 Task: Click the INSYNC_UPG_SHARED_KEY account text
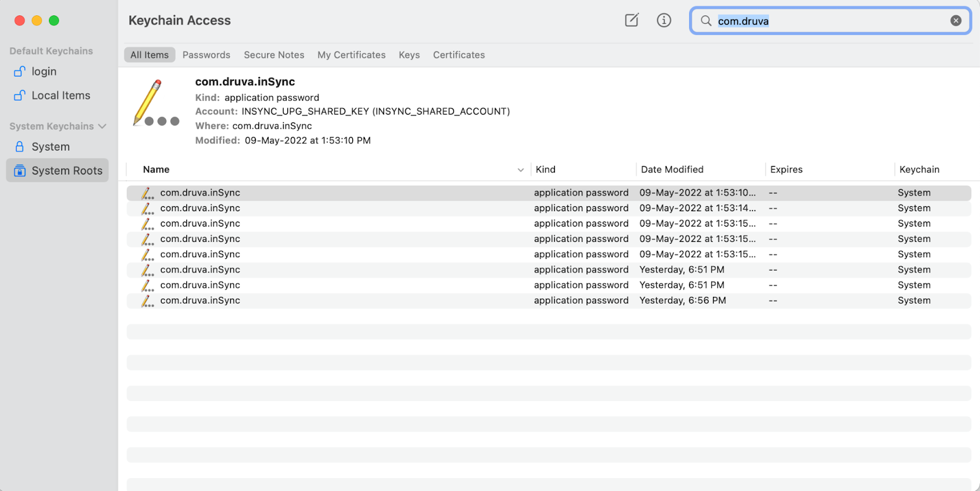click(375, 111)
